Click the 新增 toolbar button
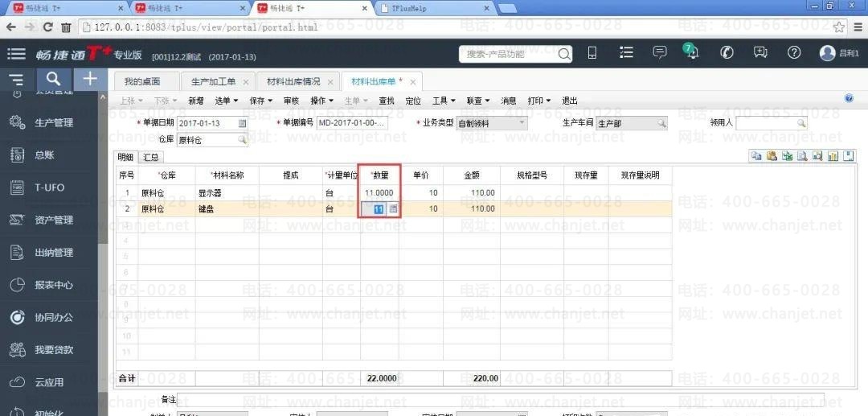 196,101
